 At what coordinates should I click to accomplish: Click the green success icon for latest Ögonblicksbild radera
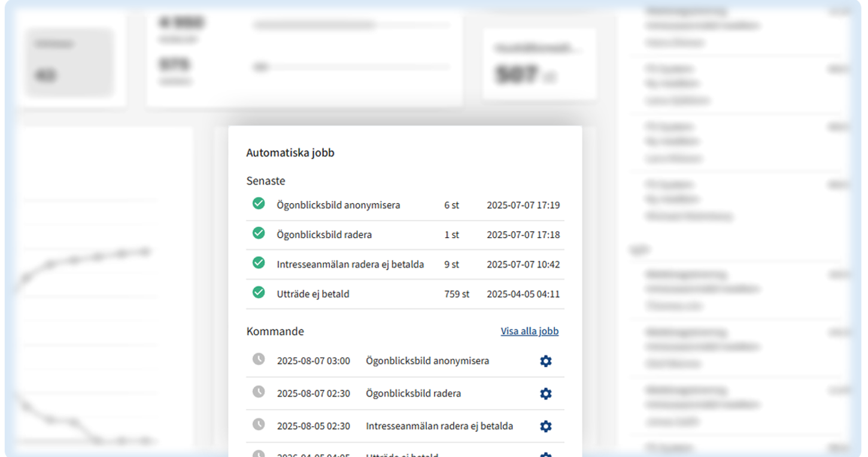click(x=259, y=234)
